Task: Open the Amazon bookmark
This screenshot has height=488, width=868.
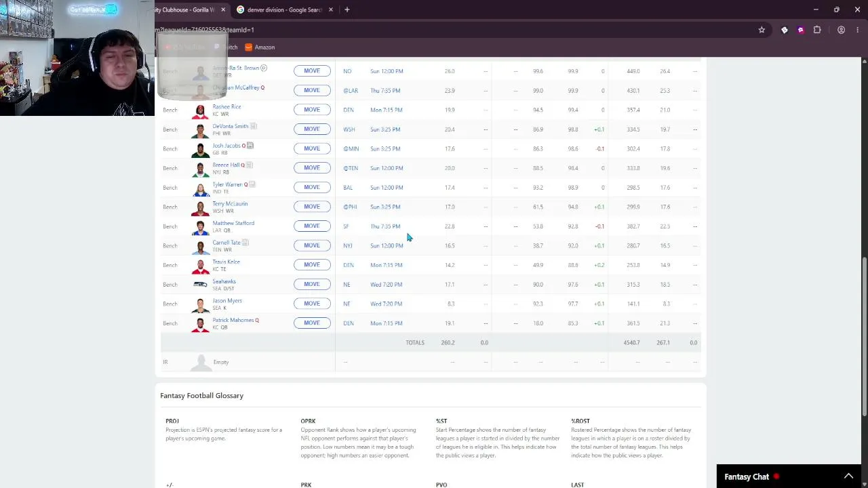Action: tap(260, 47)
